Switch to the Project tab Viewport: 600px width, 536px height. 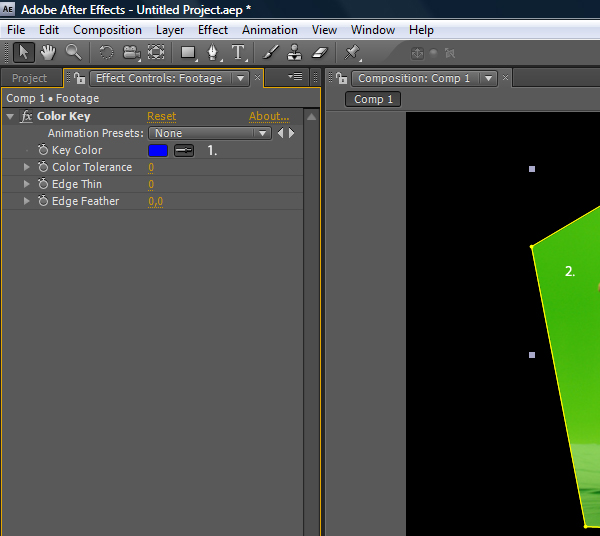(29, 78)
